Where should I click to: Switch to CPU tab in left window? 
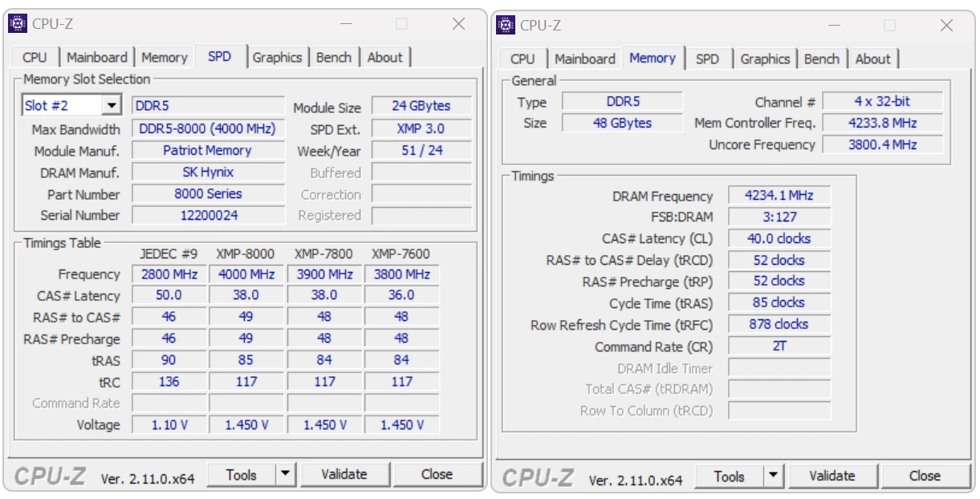35,57
